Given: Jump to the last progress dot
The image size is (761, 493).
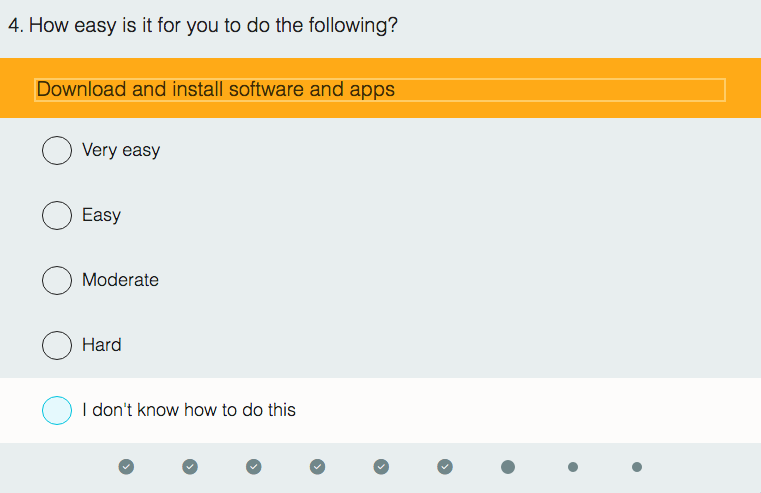Looking at the screenshot, I should [x=637, y=467].
